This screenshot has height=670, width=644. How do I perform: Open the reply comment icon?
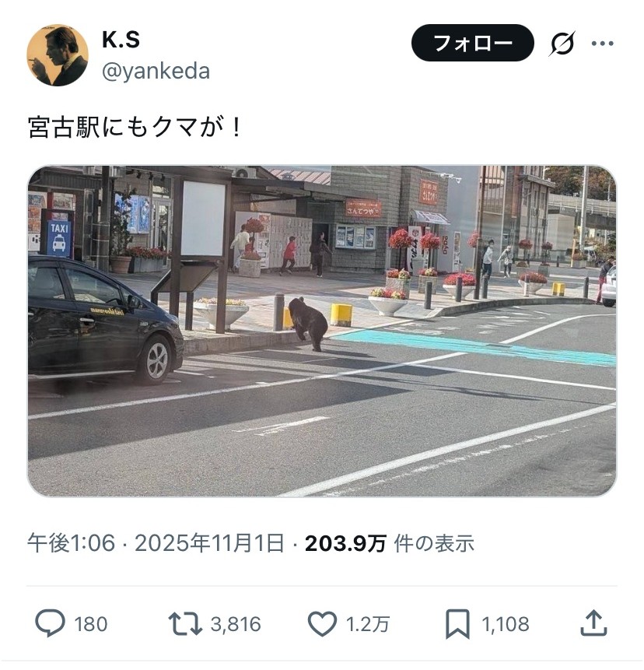coord(50,623)
